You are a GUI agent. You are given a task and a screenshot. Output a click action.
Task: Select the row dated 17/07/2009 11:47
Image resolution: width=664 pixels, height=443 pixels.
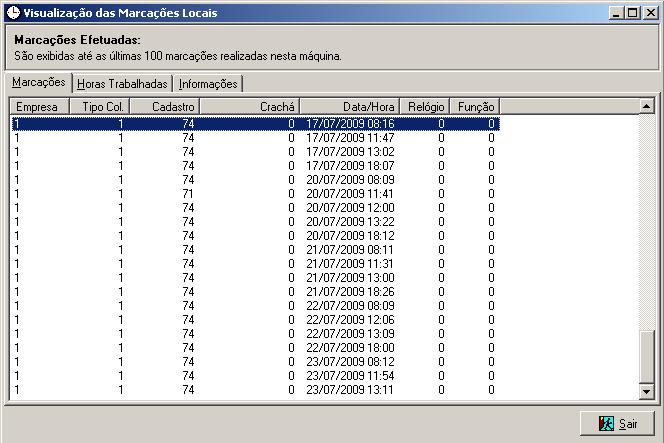255,138
